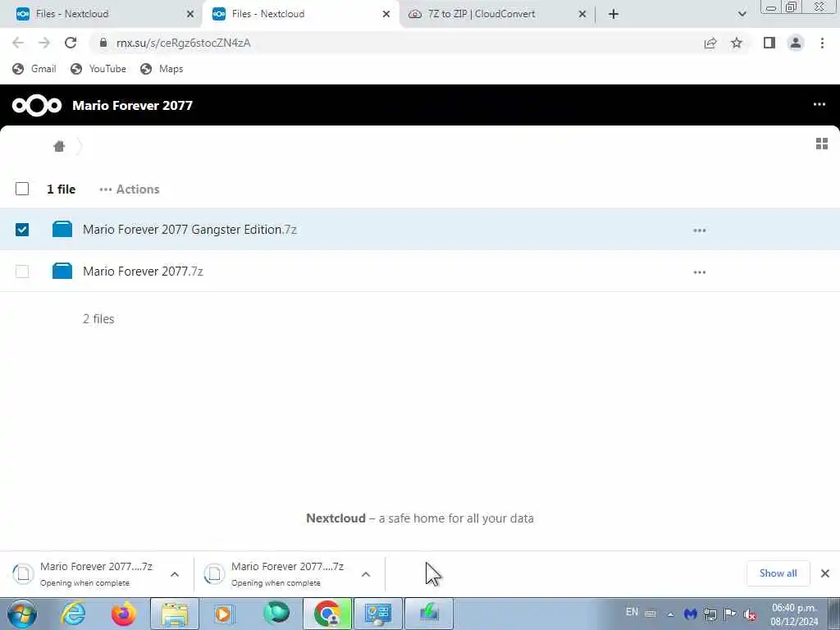Open the Maps bookmark
840x630 pixels.
point(162,69)
